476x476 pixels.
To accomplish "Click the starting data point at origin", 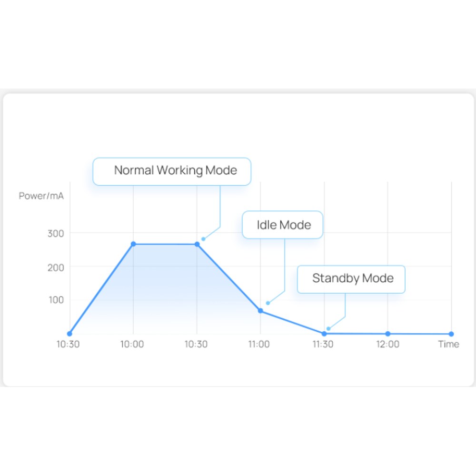I will tap(69, 334).
